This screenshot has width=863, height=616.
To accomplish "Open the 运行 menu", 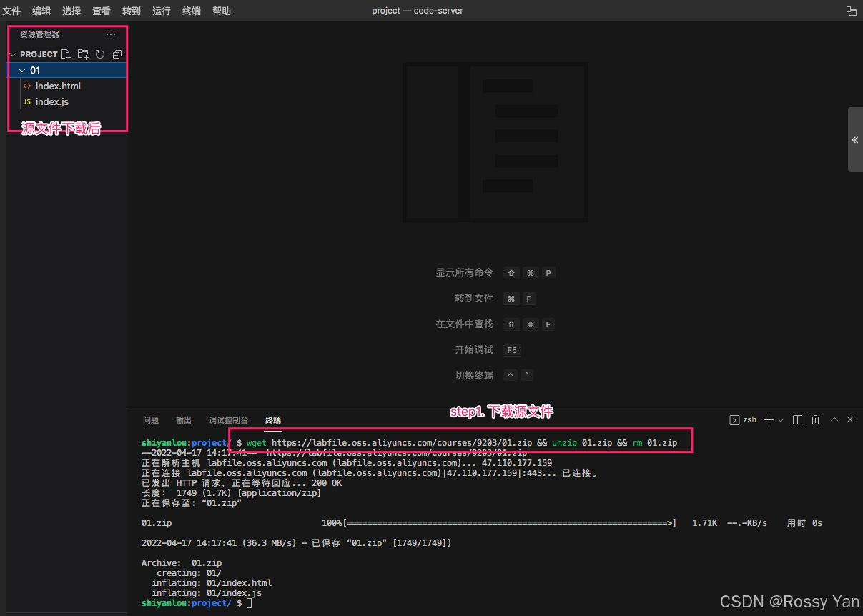I will coord(162,11).
